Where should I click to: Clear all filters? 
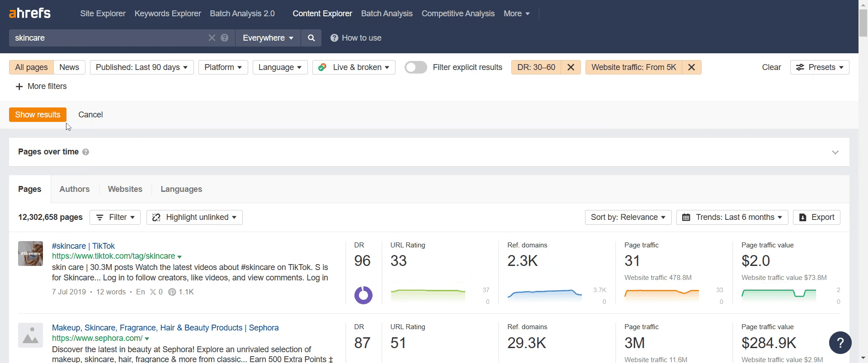click(x=771, y=67)
